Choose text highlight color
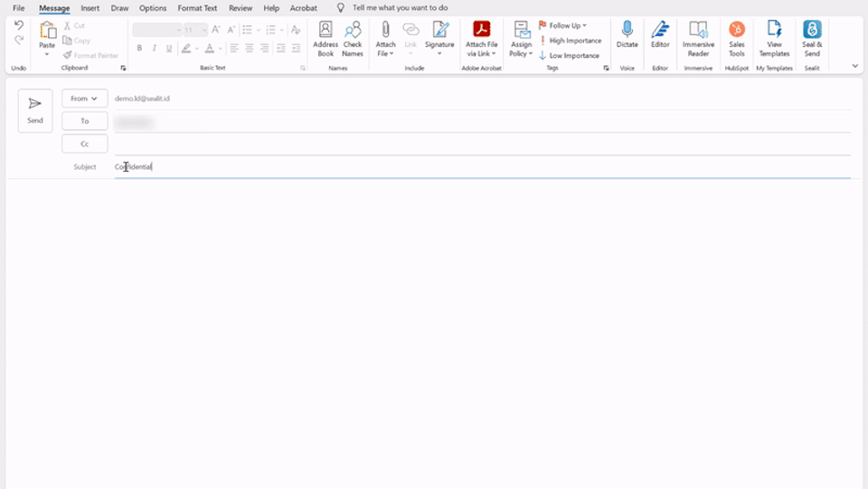This screenshot has height=489, width=868. [186, 48]
